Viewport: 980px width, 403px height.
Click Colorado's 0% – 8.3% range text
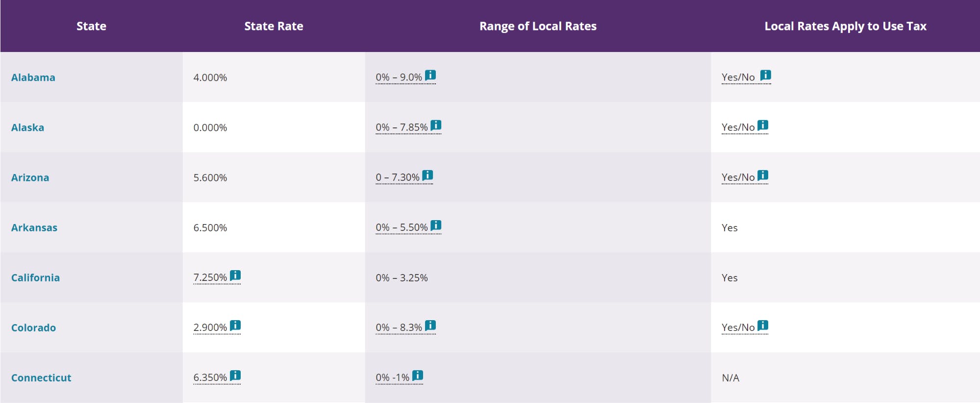(399, 327)
